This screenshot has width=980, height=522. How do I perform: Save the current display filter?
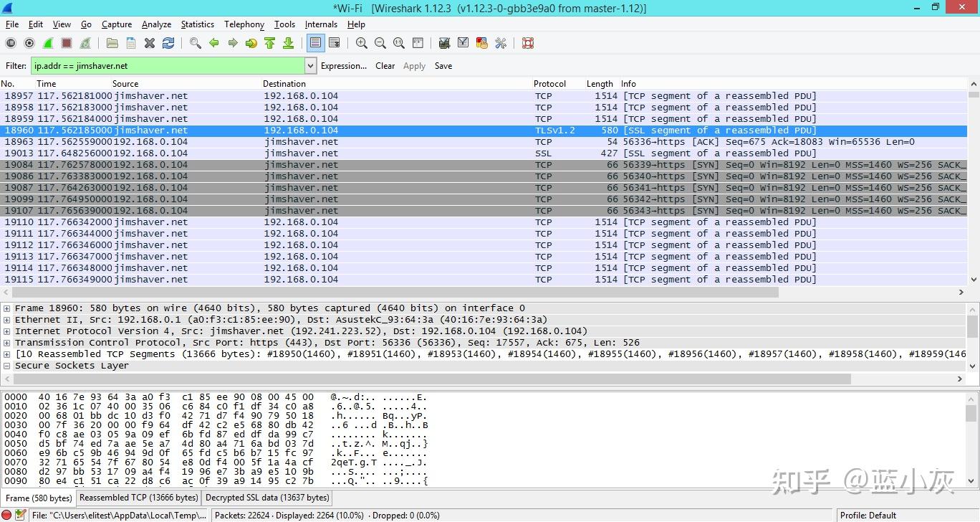[x=443, y=66]
